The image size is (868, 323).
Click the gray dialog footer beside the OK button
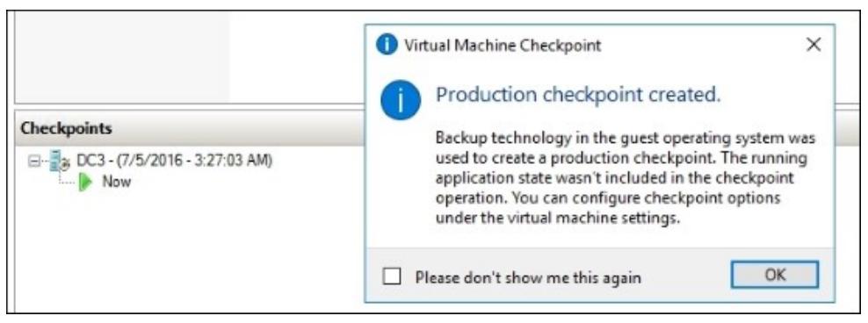click(x=686, y=275)
